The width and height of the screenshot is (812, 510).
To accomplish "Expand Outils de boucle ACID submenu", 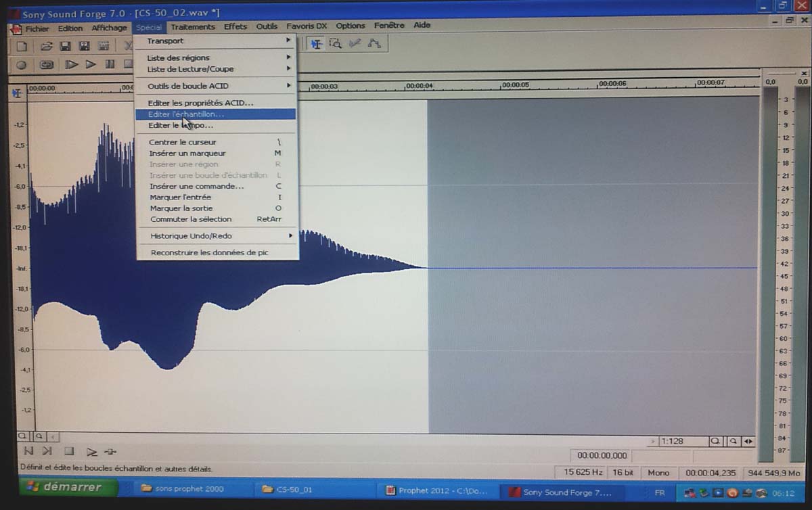I will click(217, 86).
